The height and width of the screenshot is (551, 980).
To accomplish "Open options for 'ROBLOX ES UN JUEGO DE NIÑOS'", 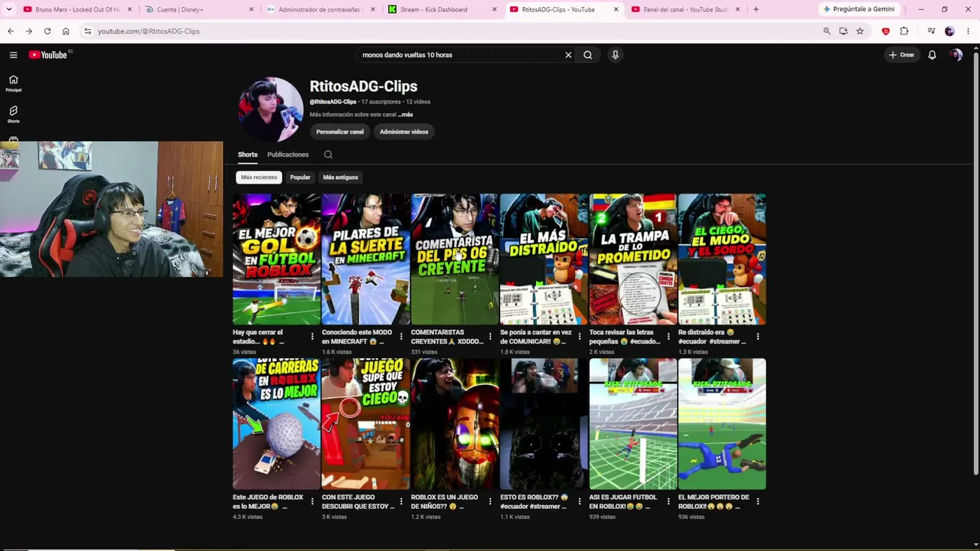I will pos(490,501).
